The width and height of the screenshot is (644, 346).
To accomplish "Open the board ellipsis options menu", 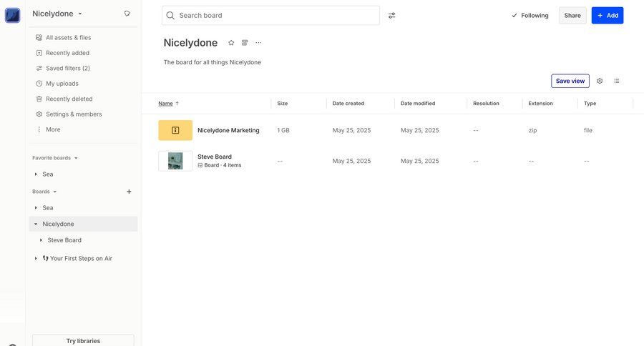I will click(258, 43).
